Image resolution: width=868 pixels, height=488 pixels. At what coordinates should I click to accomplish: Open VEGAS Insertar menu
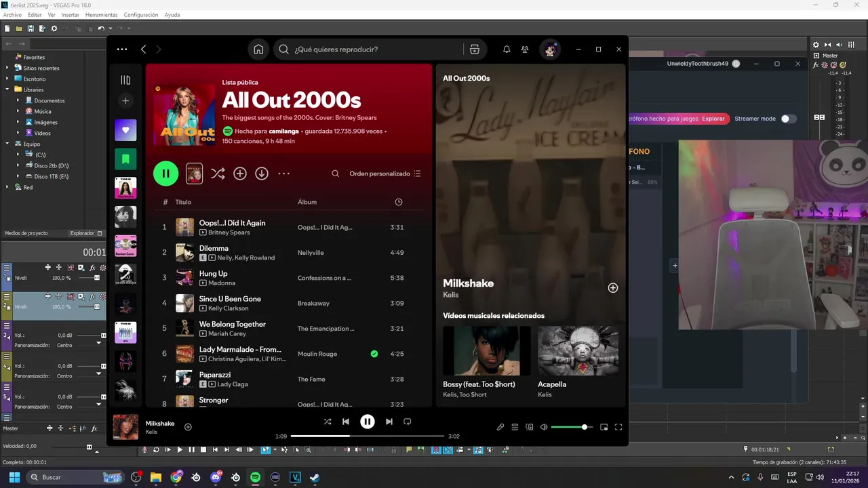click(x=70, y=15)
